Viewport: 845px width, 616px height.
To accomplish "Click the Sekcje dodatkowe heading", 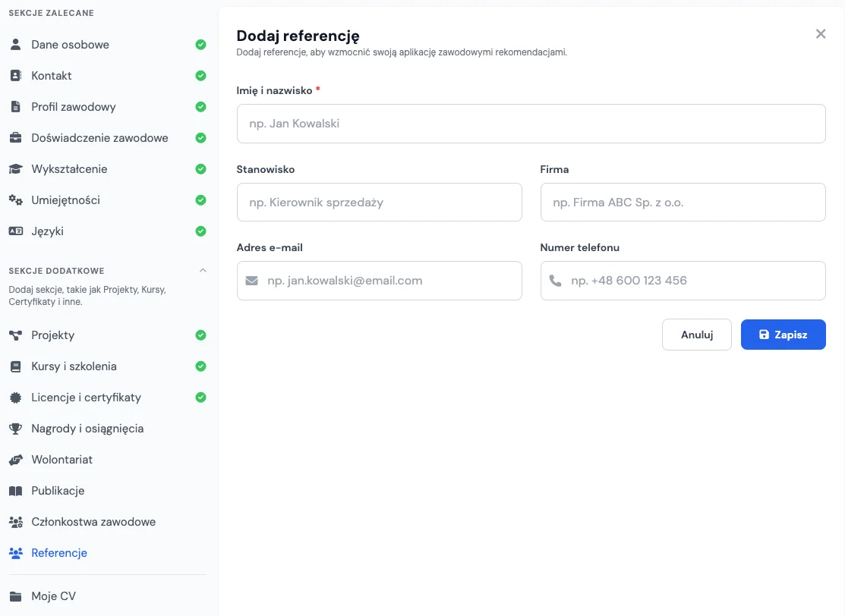I will point(57,271).
